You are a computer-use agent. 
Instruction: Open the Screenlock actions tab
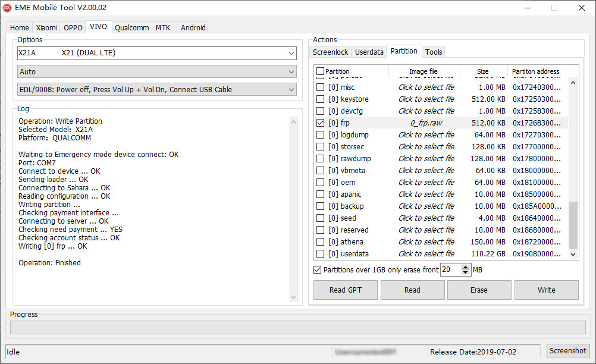coord(330,52)
